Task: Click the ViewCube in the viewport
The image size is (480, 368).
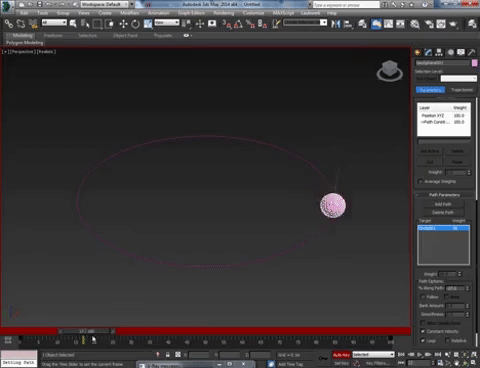Action: (389, 70)
